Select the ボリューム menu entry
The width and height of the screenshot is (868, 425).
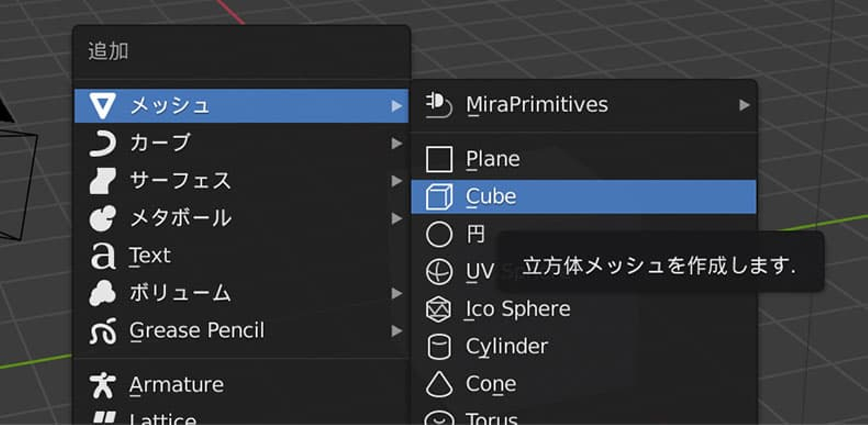tap(180, 294)
